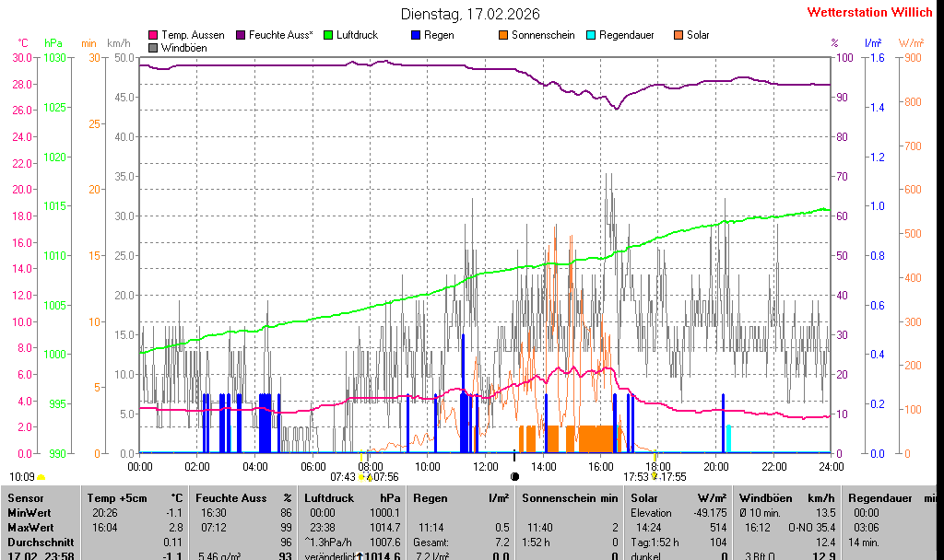Click the sunset marker between 17:53 and 17:55

click(x=655, y=476)
